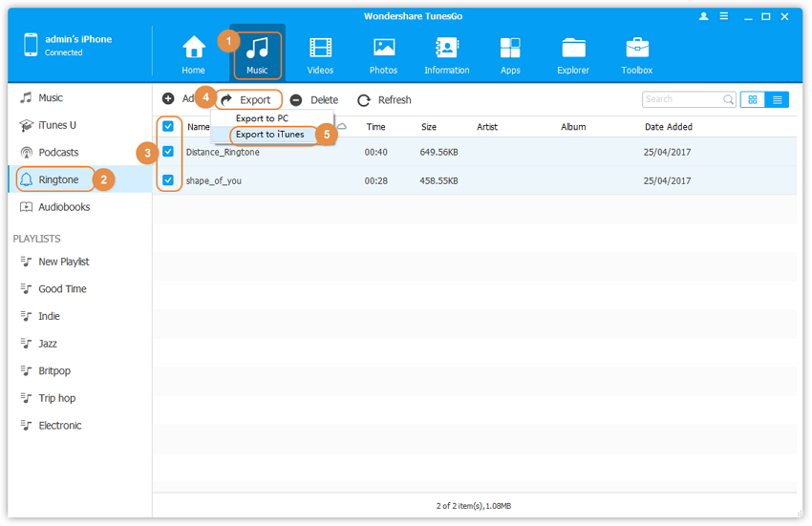This screenshot has width=812, height=526.
Task: Click the Delete button
Action: coord(314,100)
